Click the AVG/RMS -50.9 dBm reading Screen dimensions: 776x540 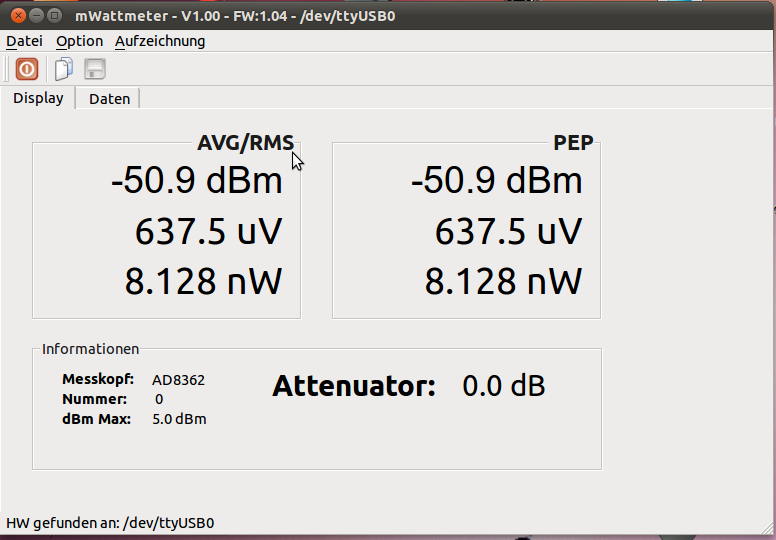(x=197, y=180)
